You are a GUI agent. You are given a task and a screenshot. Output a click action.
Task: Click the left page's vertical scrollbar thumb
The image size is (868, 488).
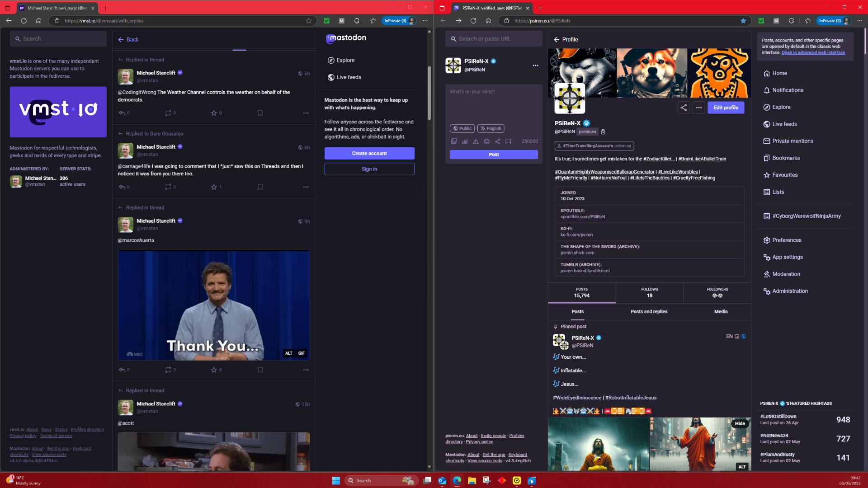pos(429,93)
